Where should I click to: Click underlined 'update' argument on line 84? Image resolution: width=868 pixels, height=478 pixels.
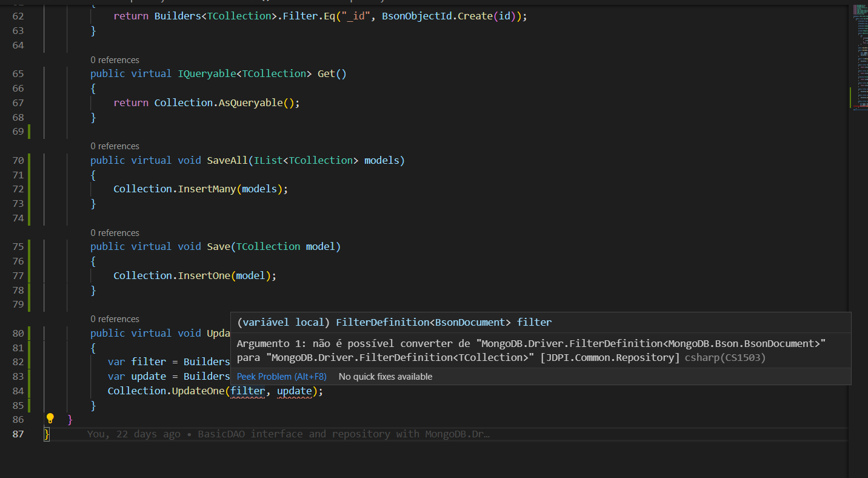(x=295, y=391)
